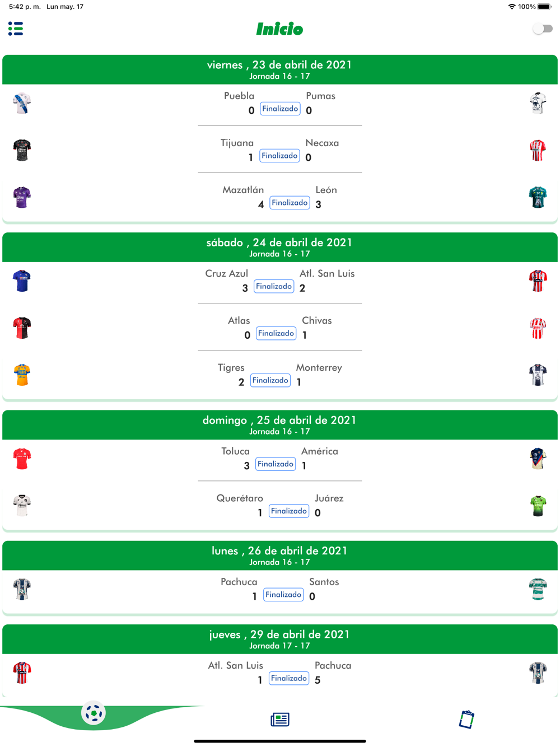Open the news tab icon

click(x=280, y=720)
